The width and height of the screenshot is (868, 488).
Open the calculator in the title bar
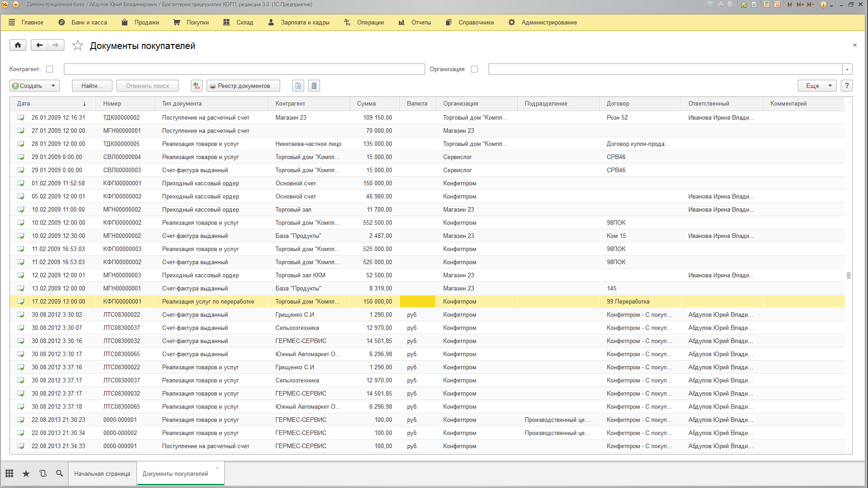pyautogui.click(x=766, y=5)
